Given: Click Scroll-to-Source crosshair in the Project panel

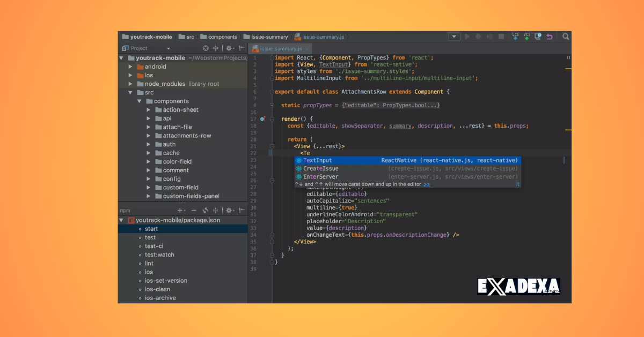Looking at the screenshot, I should (206, 48).
